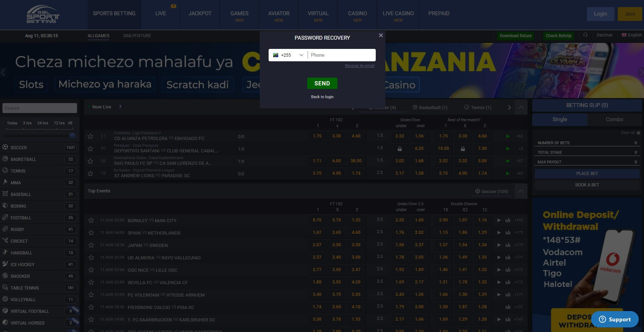Open the Decimal odds format dropdown
The height and width of the screenshot is (332, 644).
tap(604, 35)
